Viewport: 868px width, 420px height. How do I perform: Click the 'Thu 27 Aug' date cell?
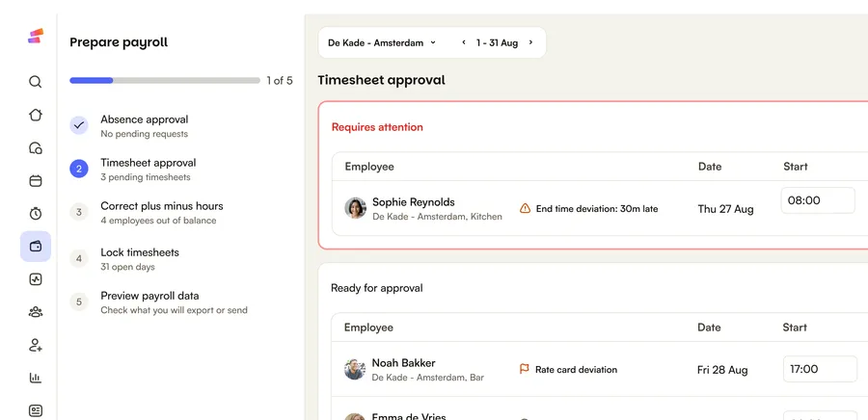pyautogui.click(x=725, y=209)
